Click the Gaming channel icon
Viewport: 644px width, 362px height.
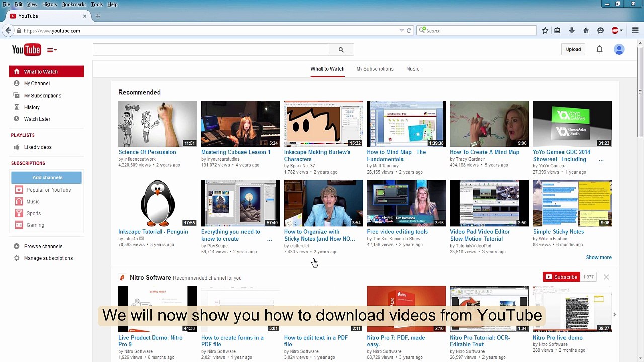click(x=19, y=225)
